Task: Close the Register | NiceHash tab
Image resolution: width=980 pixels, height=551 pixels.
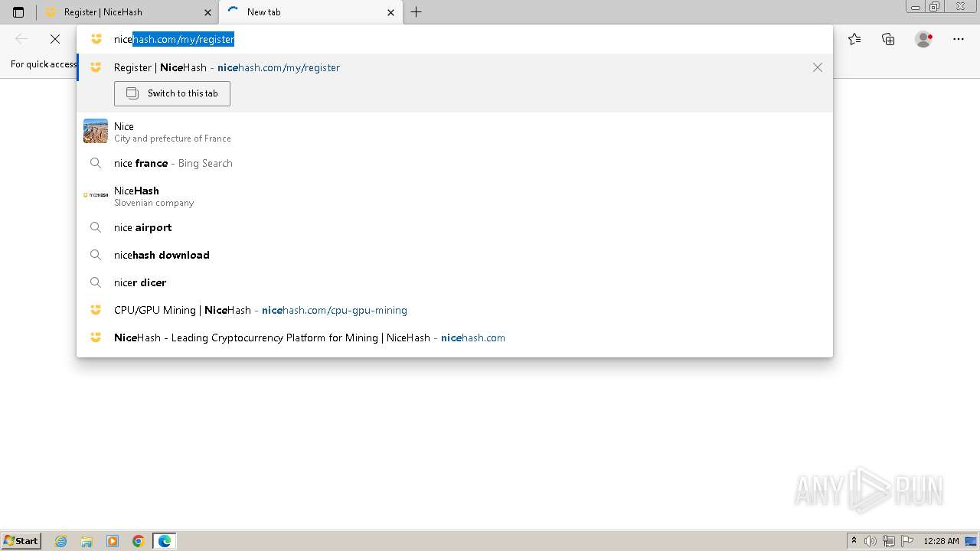Action: tap(208, 12)
